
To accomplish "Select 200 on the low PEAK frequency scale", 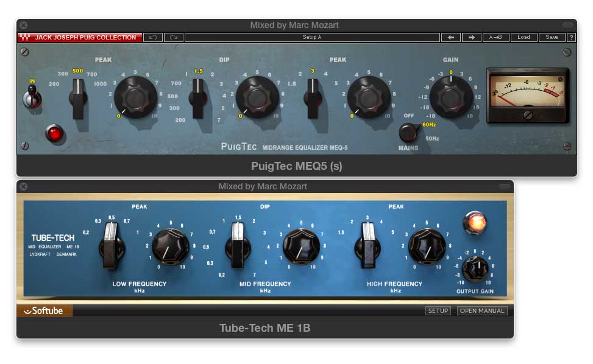I will pyautogui.click(x=54, y=84).
